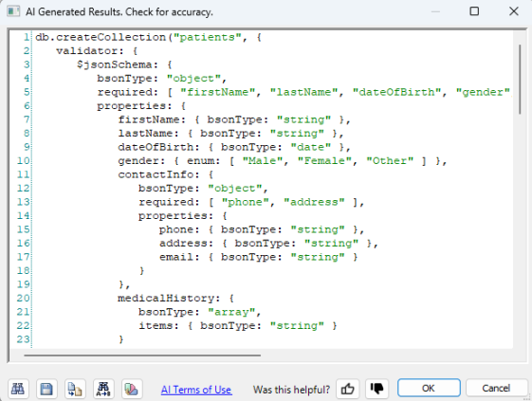Click the thumbs up helpful icon
This screenshot has width=532, height=401.
coord(347,389)
